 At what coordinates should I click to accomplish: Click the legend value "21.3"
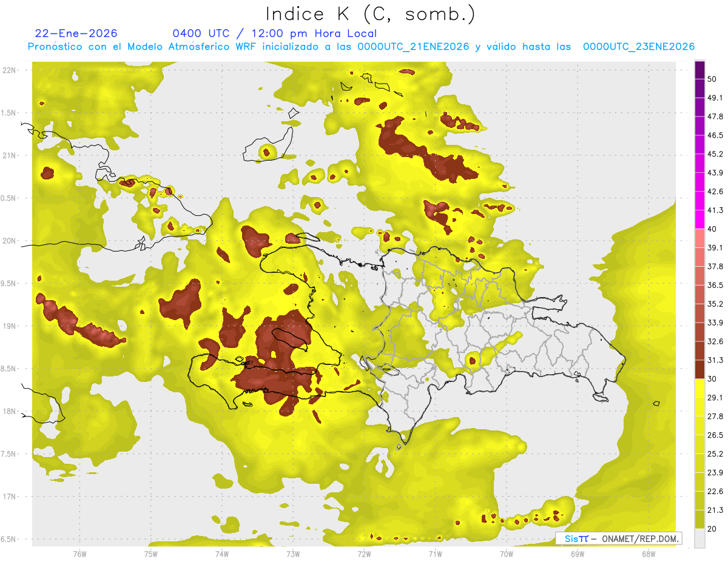[715, 510]
